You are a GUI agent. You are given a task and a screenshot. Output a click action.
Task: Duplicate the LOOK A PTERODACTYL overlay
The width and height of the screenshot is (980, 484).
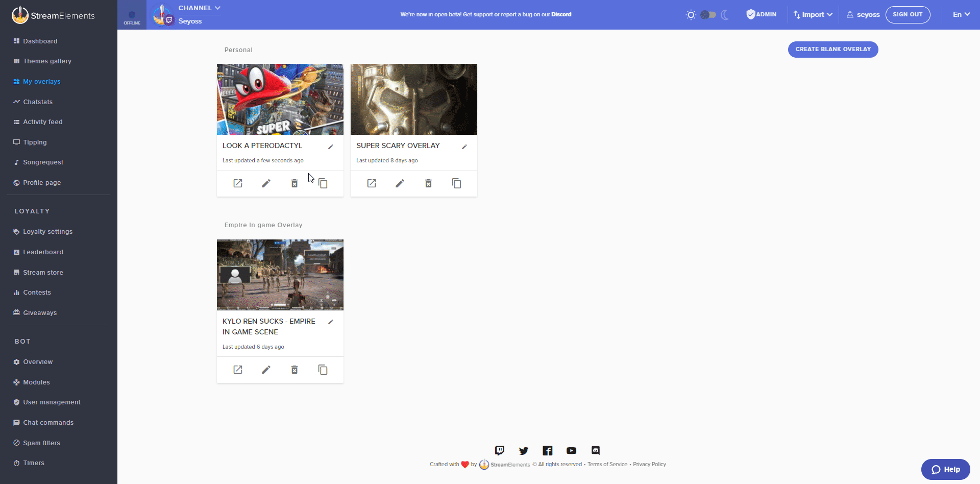(323, 183)
